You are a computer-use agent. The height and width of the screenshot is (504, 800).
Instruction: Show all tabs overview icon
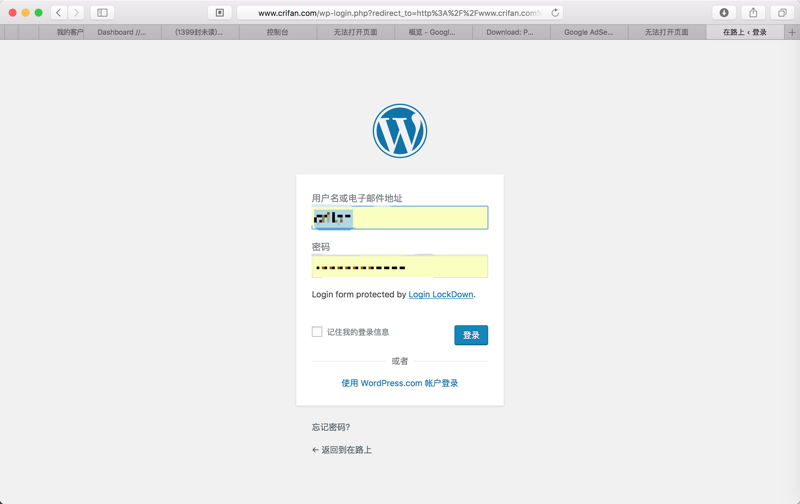point(782,12)
